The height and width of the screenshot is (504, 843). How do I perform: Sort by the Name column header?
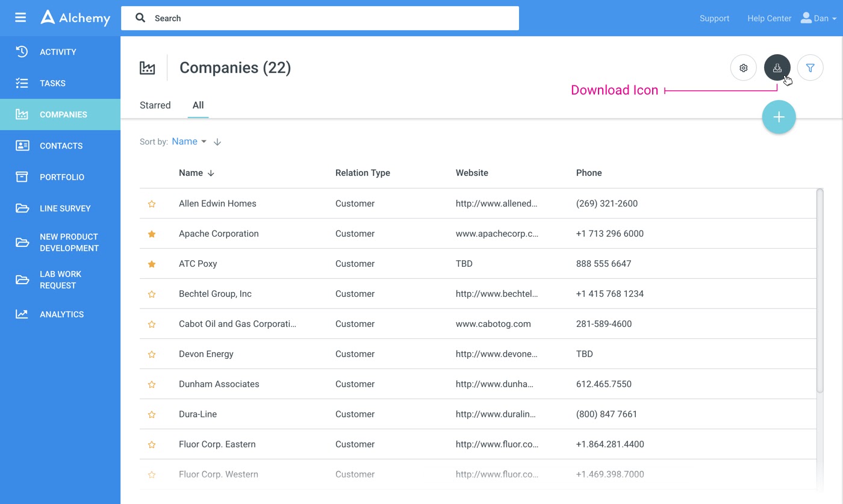pyautogui.click(x=196, y=173)
